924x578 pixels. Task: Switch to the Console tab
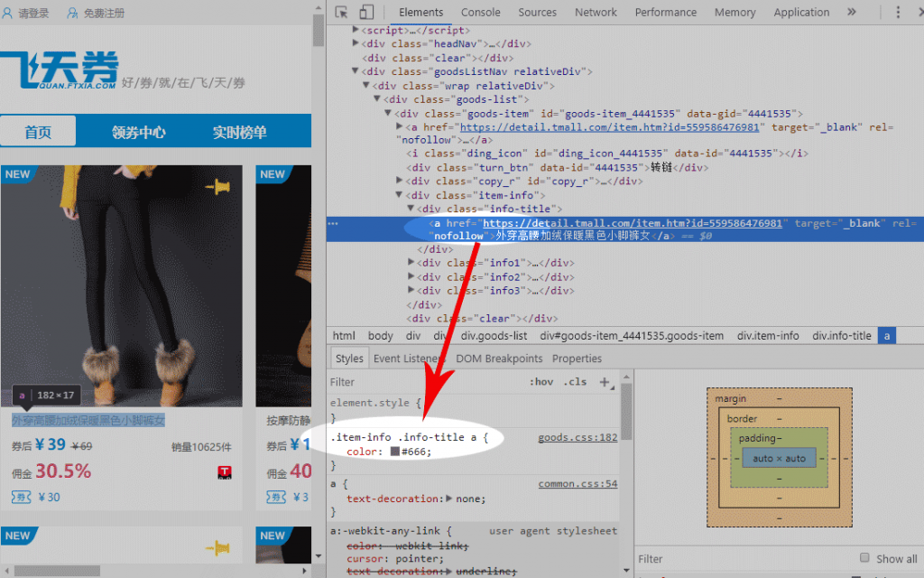coord(480,13)
